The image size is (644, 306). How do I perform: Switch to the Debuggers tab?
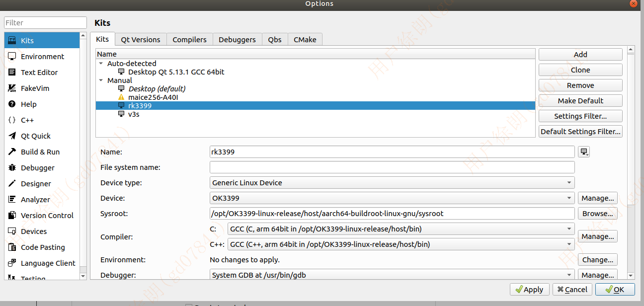(x=237, y=40)
